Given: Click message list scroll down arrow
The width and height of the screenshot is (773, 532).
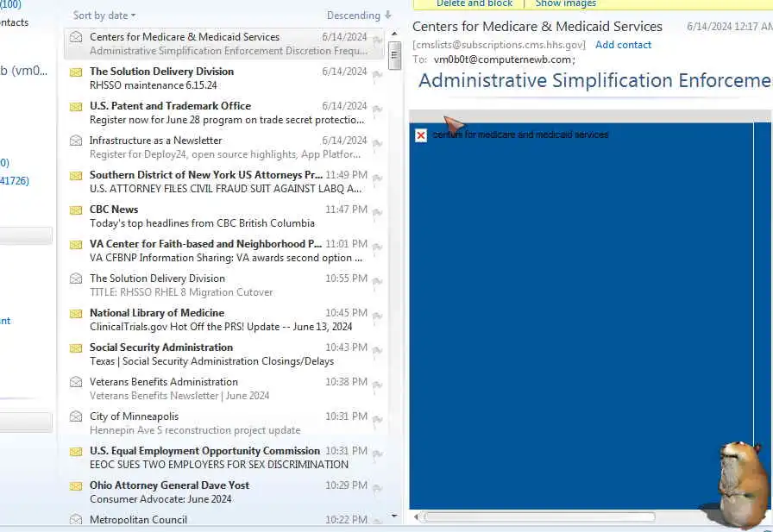Looking at the screenshot, I should pos(394,516).
